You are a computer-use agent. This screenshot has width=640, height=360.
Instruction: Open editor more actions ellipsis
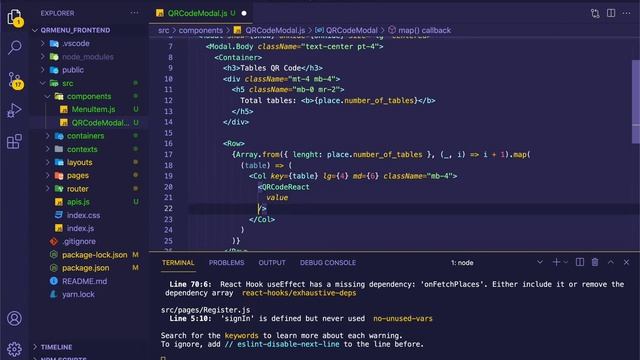pyautogui.click(x=627, y=13)
